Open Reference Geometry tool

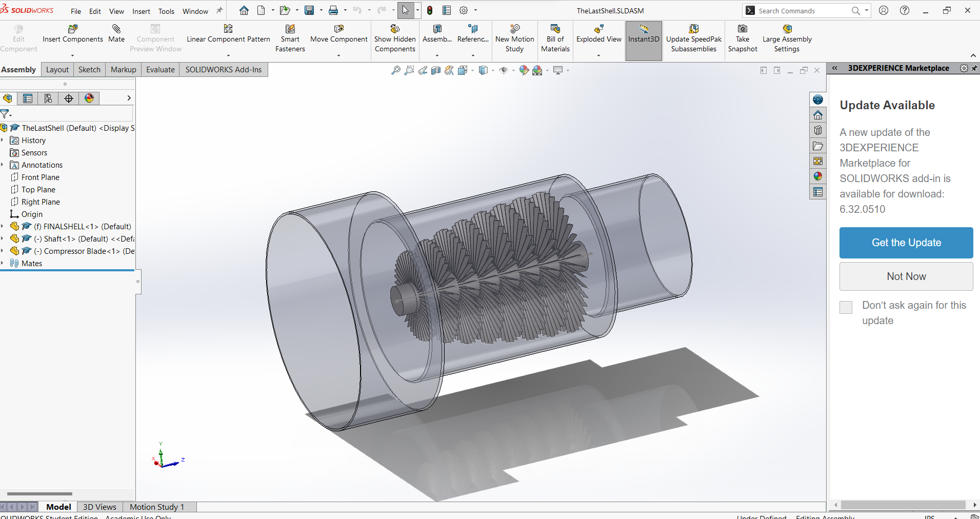(473, 33)
